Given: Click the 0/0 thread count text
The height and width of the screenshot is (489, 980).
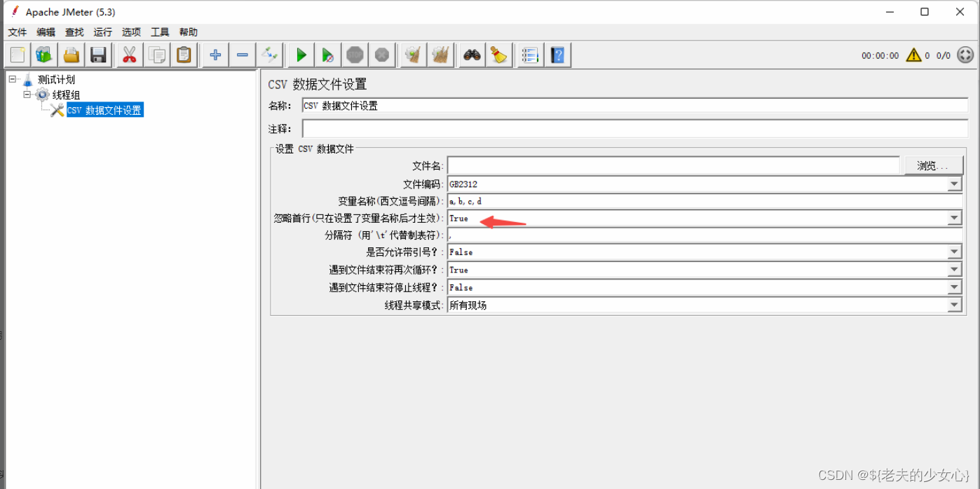Looking at the screenshot, I should (944, 55).
